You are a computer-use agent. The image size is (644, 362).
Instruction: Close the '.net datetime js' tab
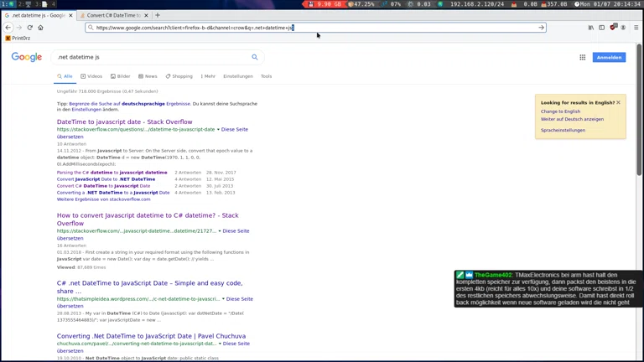[x=70, y=15]
